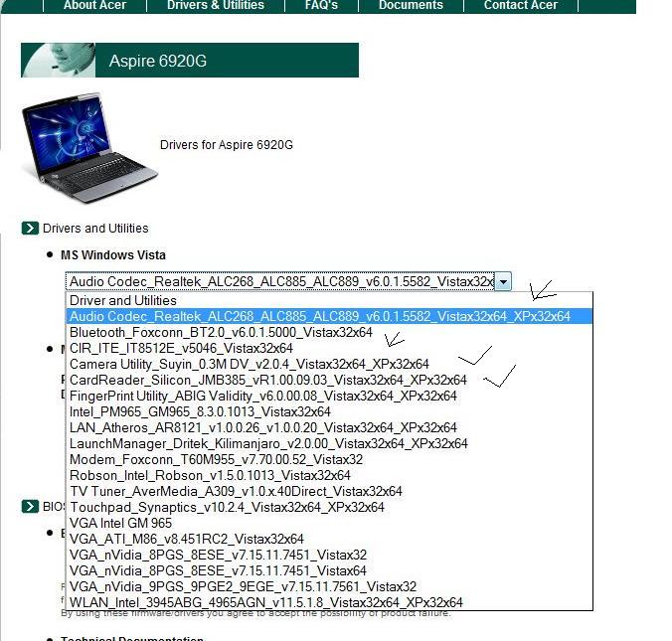Click the BIOS section arrow icon
The width and height of the screenshot is (672, 641).
point(30,507)
